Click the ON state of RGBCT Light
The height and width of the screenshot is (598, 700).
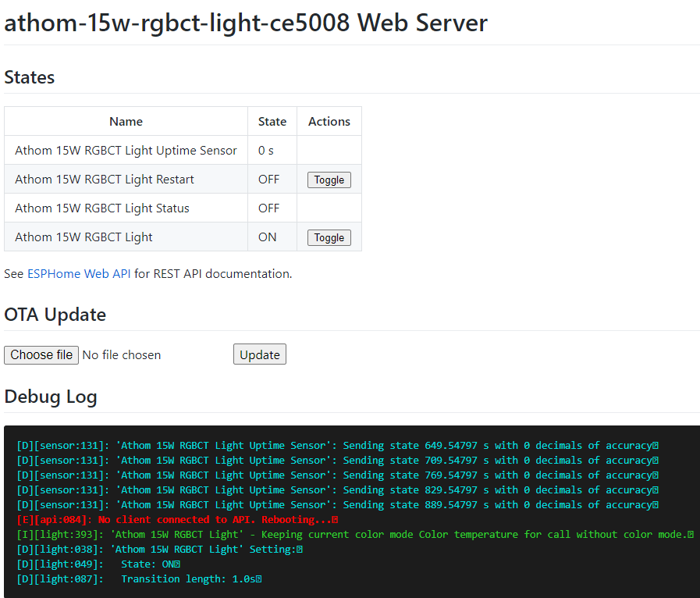click(x=267, y=237)
